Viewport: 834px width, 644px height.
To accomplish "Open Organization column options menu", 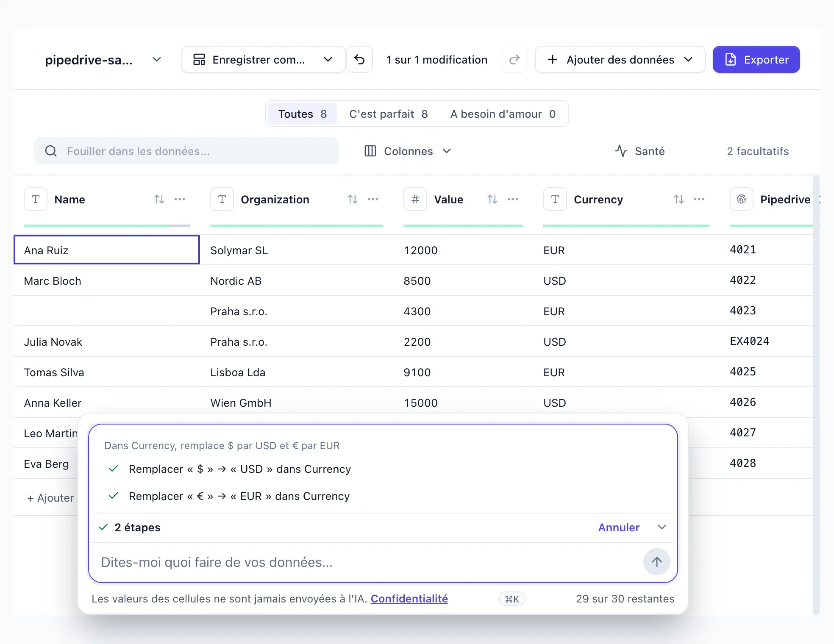I will 373,199.
